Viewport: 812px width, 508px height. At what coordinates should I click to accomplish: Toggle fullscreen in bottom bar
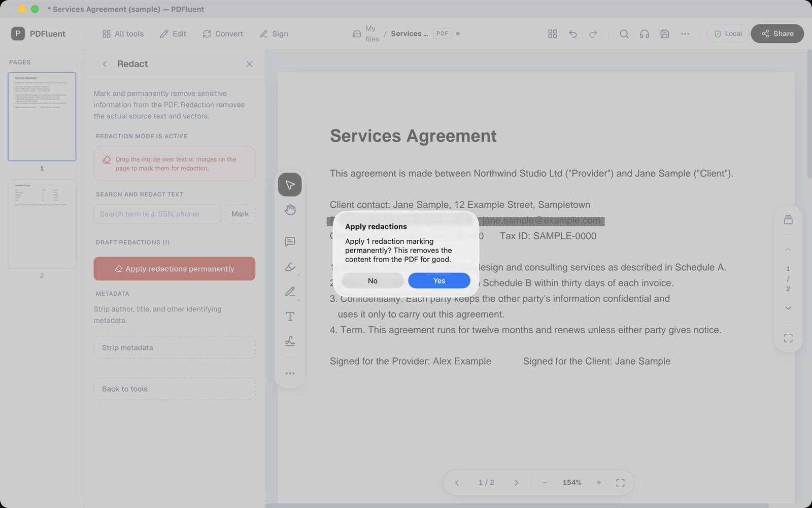coord(620,483)
